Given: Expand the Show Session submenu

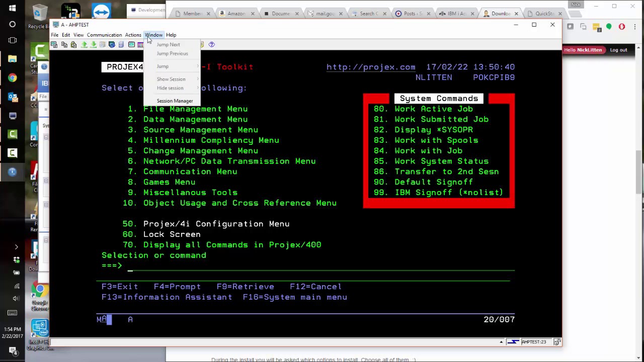Looking at the screenshot, I should pyautogui.click(x=197, y=79).
